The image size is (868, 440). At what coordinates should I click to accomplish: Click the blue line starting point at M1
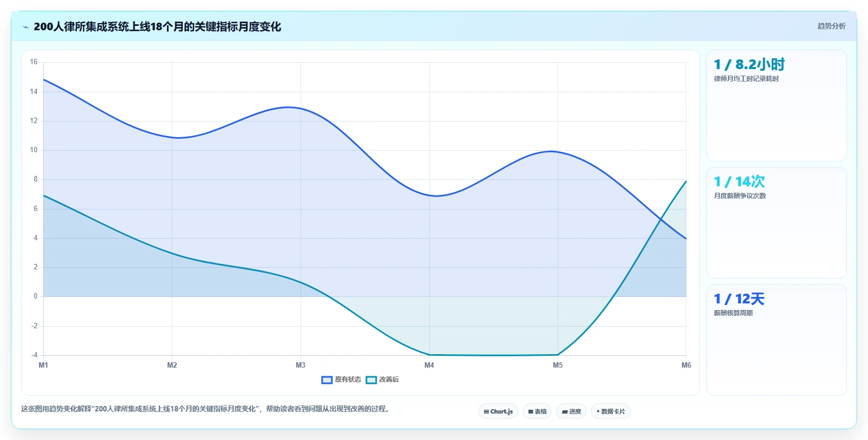[44, 80]
